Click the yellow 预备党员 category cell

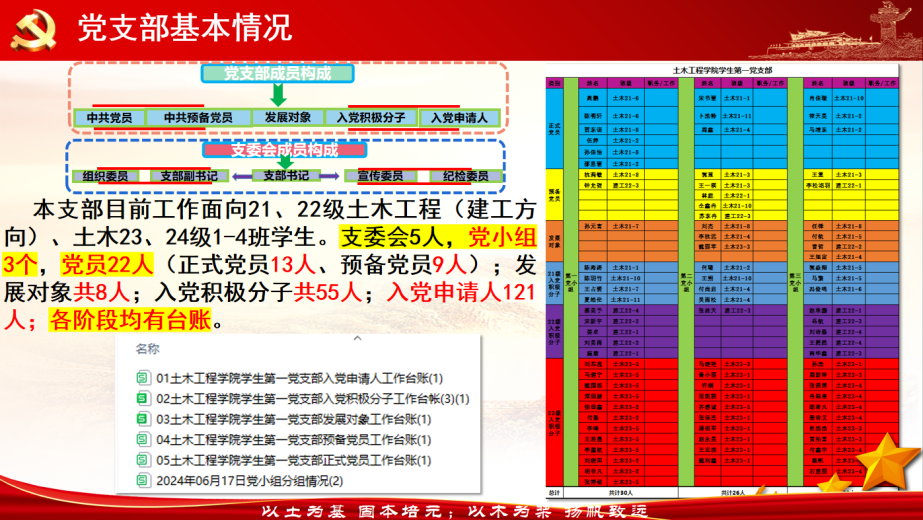(555, 195)
